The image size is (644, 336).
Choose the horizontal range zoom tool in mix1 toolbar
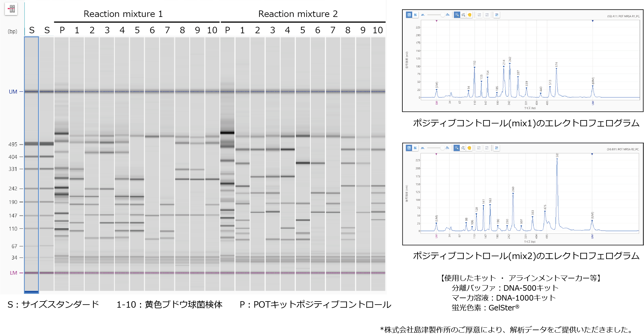pyautogui.click(x=463, y=15)
